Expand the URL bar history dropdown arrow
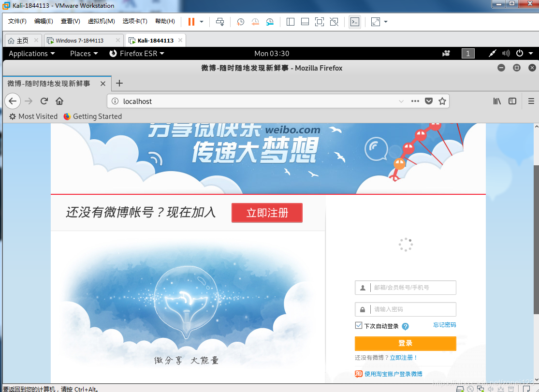 tap(401, 102)
